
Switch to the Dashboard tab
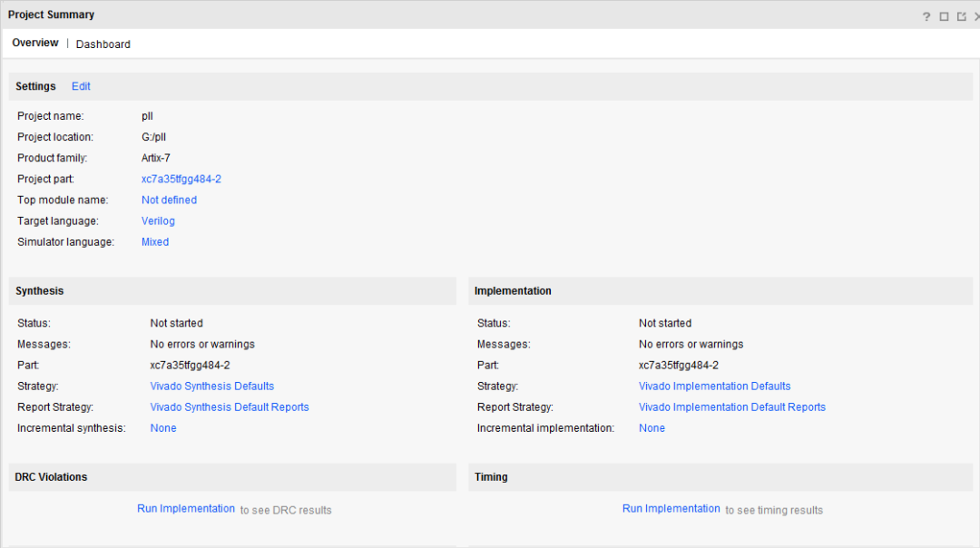click(x=103, y=44)
